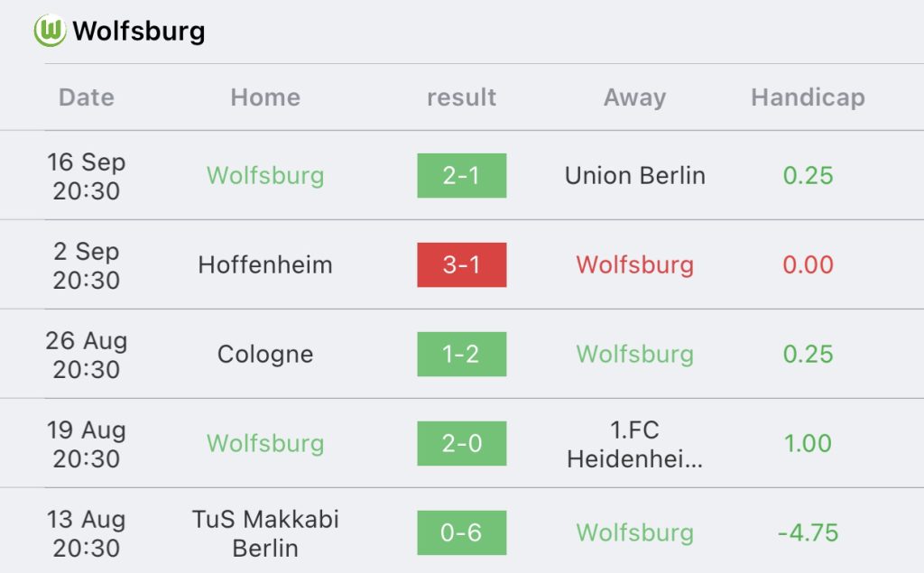Open Cologne team page
Image resolution: width=924 pixels, height=573 pixels.
(x=265, y=355)
